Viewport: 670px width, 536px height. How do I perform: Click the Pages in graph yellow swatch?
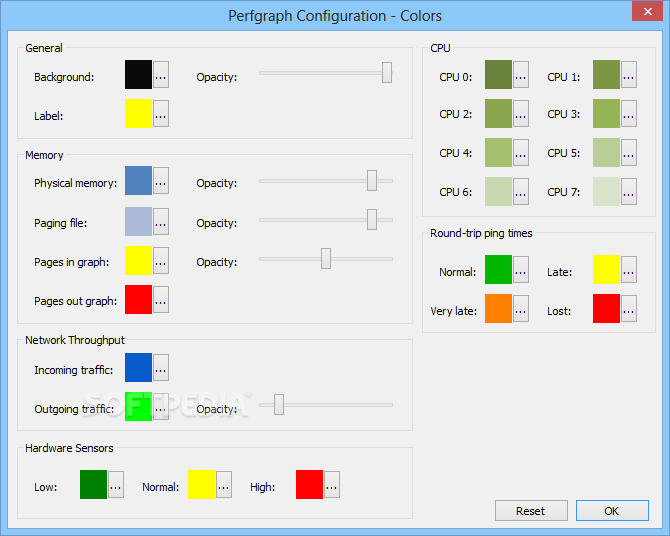pos(138,260)
